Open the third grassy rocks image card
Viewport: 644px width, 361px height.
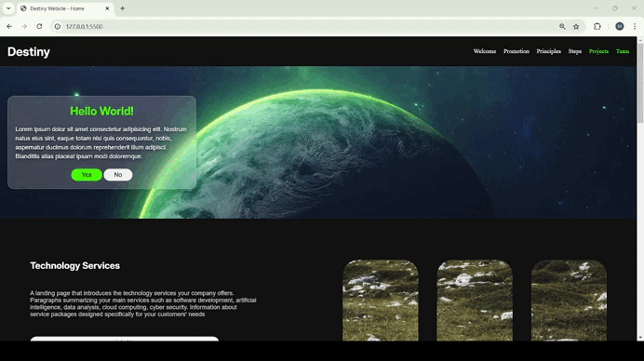(x=569, y=301)
